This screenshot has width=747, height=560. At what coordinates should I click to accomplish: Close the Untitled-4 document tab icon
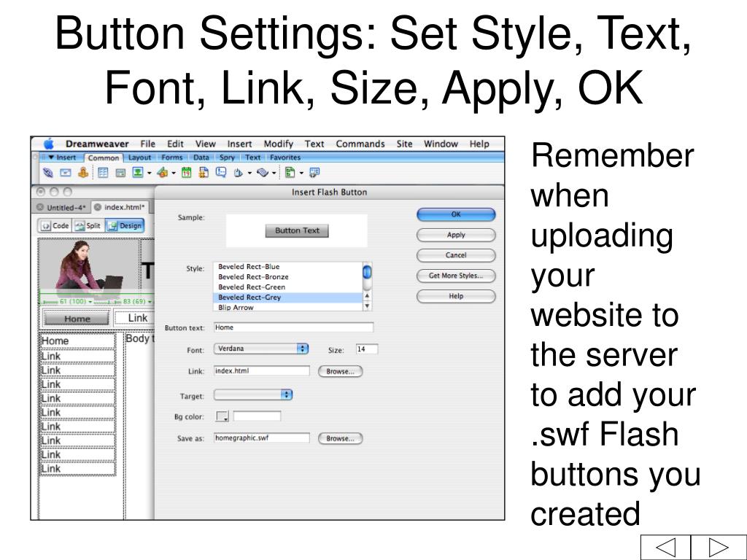point(40,207)
